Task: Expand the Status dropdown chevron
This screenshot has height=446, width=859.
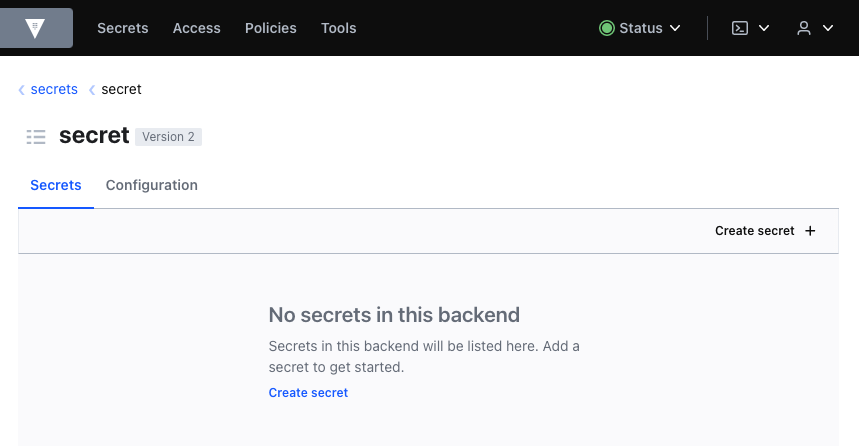Action: point(675,28)
